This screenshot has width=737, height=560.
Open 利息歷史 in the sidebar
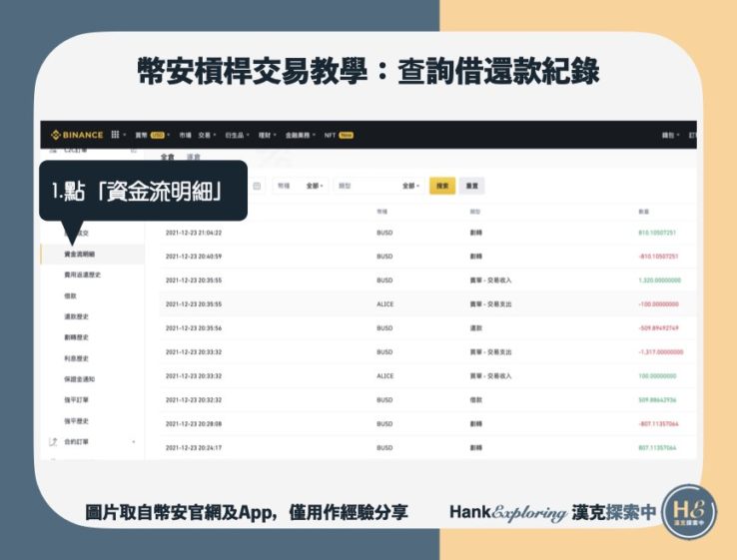coord(76,358)
